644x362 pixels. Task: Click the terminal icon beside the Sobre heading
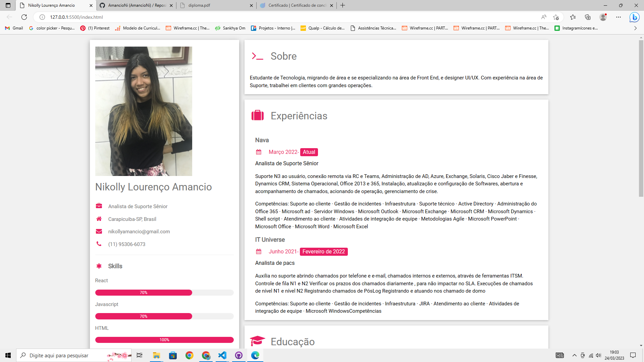click(258, 56)
